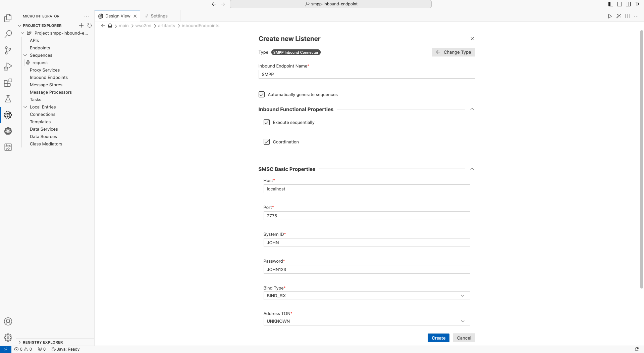Viewport: 644px width, 353px height.
Task: Click inside the Host input field
Action: (367, 189)
